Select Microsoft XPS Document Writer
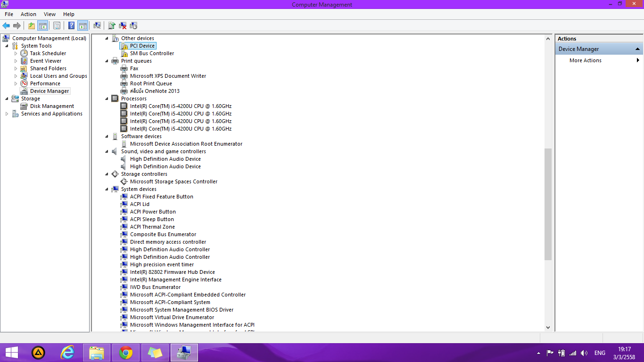Screen dimensions: 644x362 [x=168, y=76]
